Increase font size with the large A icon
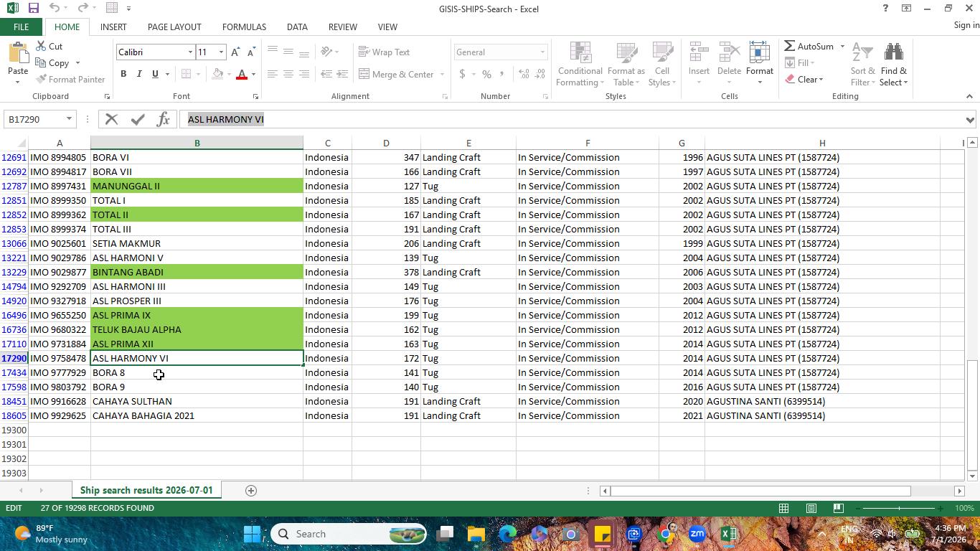980x551 pixels. [x=235, y=52]
